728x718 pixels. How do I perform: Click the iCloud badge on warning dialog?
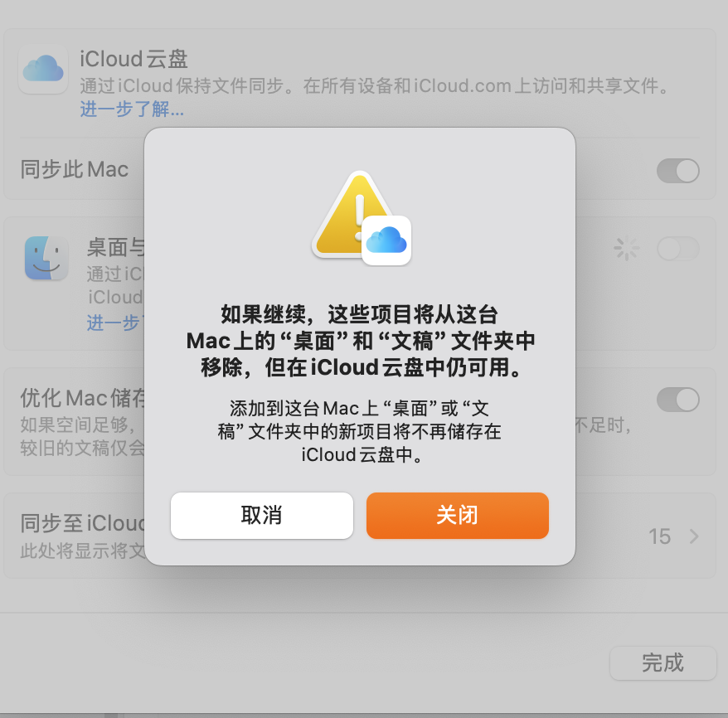tap(386, 240)
